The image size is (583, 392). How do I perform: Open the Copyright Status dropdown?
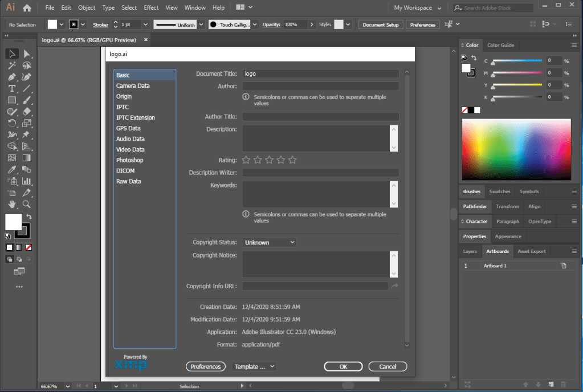(270, 243)
